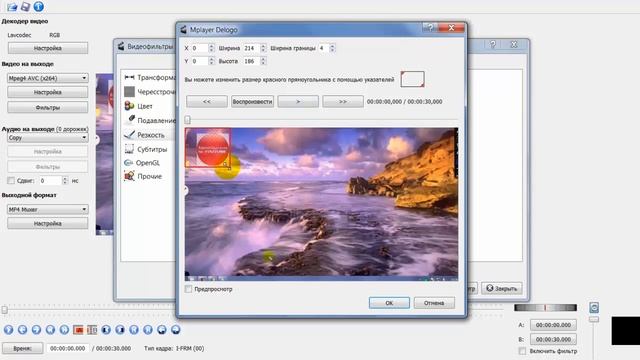This screenshot has height=360, width=640.
Task: Click the open video file icon
Action: (x=12, y=6)
